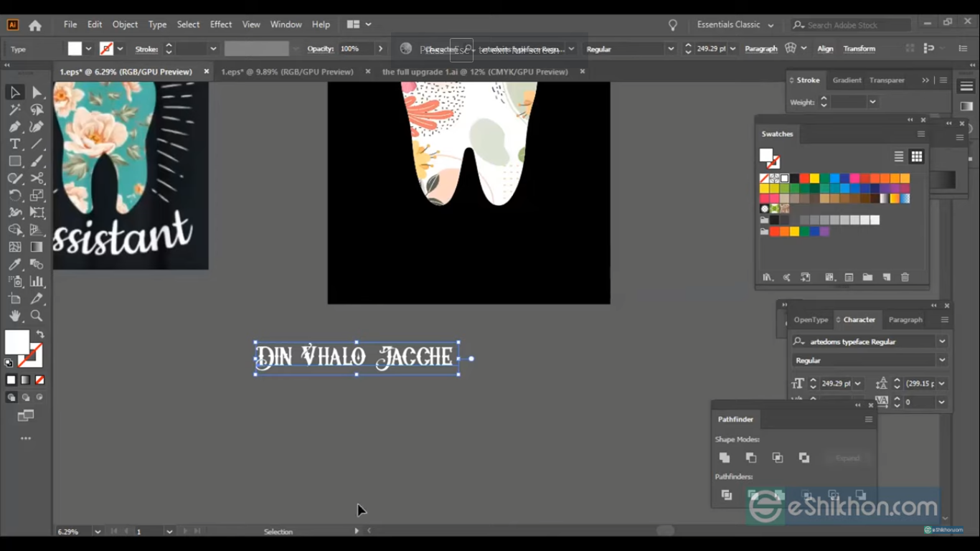Screen dimensions: 980x551
Task: Select the Paintbrush tool
Action: point(37,161)
